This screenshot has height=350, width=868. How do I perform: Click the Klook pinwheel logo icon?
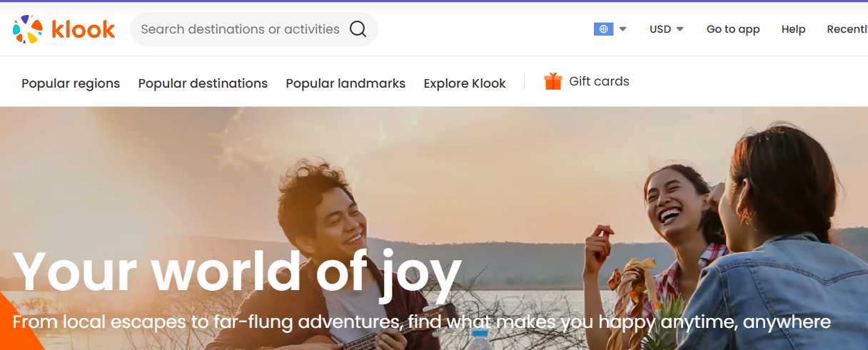click(28, 29)
